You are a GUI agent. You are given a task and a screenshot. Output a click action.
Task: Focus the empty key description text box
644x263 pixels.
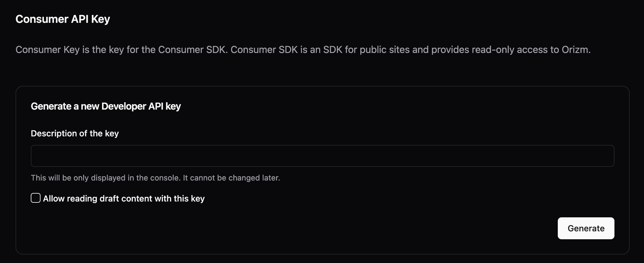click(322, 156)
